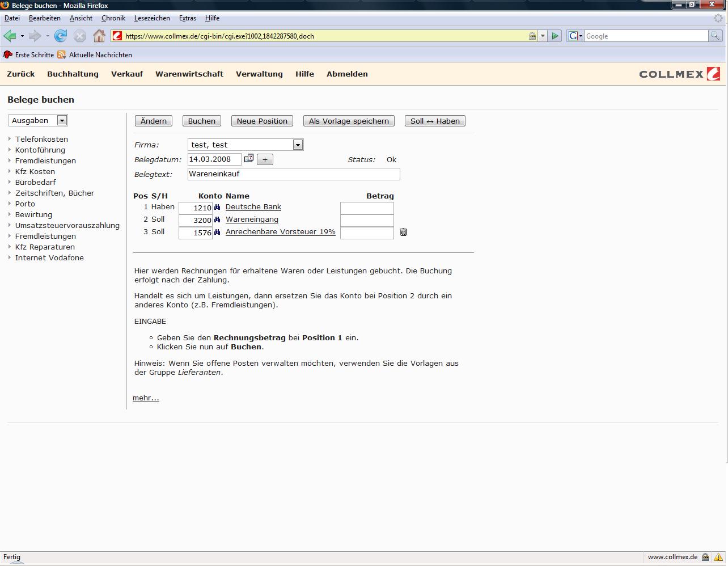The height and width of the screenshot is (566, 728).
Task: Click the binoculars search icon for account 1210
Action: point(217,208)
